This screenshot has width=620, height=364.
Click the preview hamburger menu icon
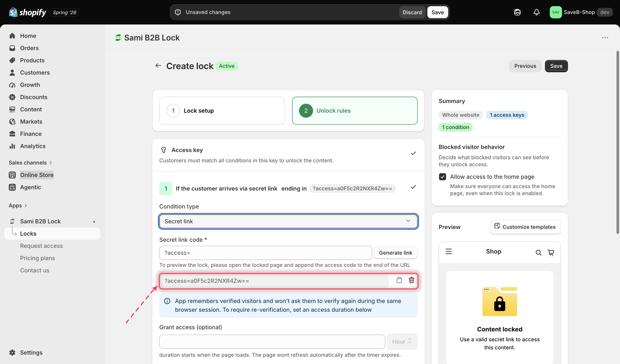pos(449,252)
